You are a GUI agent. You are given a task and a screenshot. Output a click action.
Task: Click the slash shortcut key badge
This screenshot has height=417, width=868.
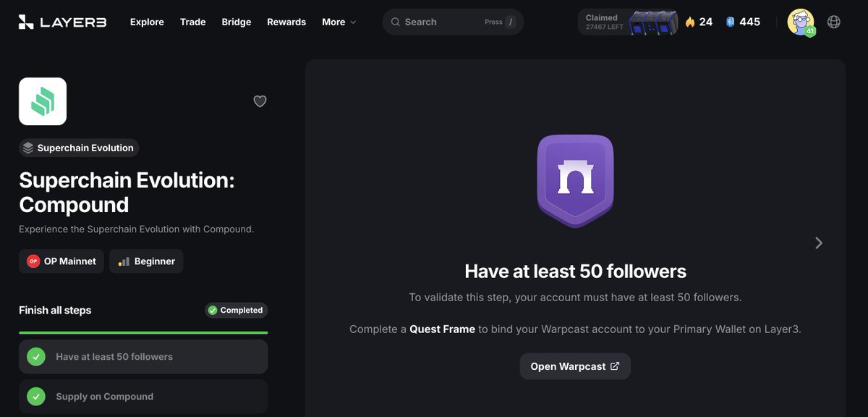coord(511,22)
